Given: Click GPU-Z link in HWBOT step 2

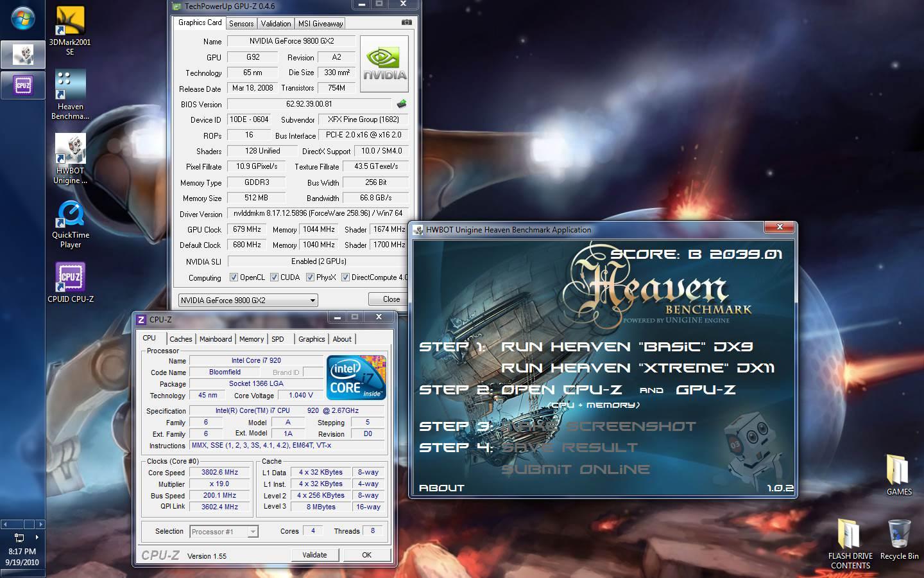Looking at the screenshot, I should click(706, 390).
